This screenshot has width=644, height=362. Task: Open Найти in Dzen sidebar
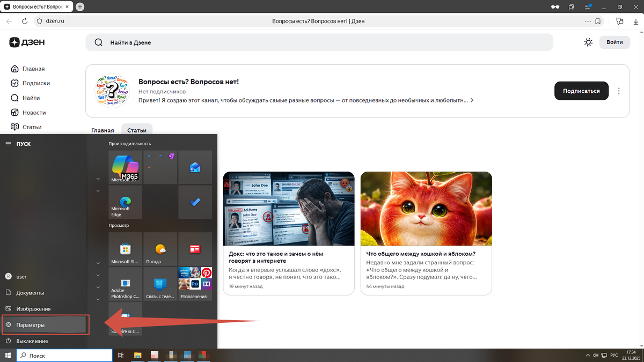(x=25, y=98)
